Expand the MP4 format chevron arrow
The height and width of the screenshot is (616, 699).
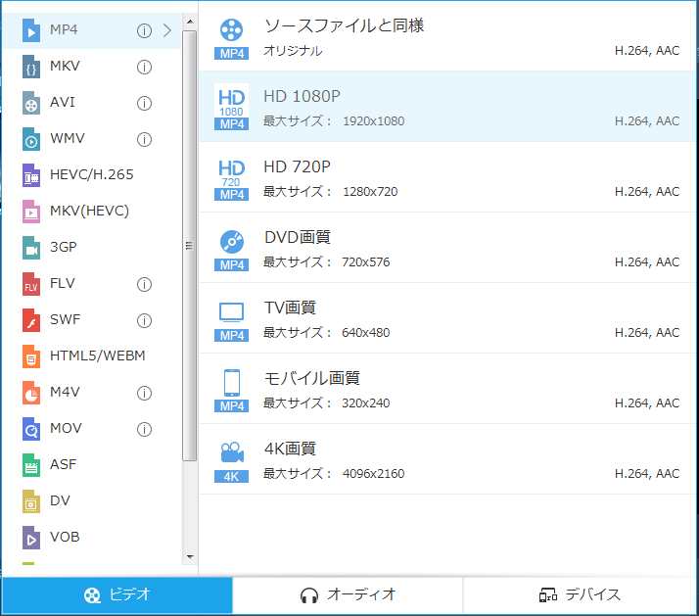tap(167, 30)
